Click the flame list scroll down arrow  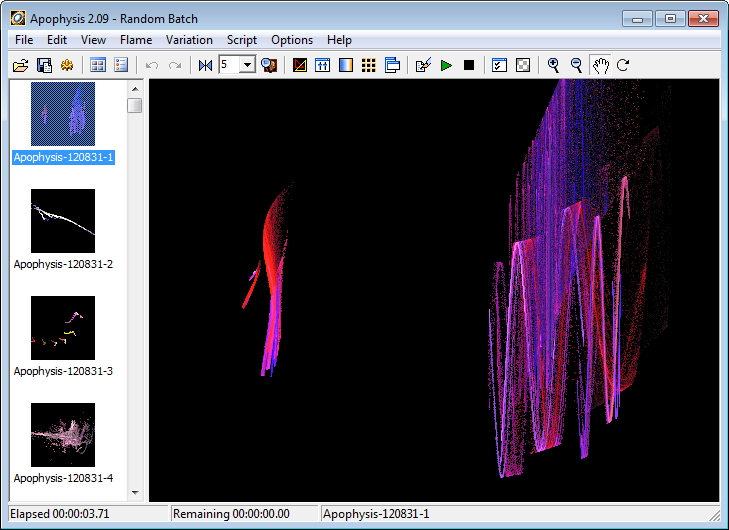pyautogui.click(x=135, y=493)
